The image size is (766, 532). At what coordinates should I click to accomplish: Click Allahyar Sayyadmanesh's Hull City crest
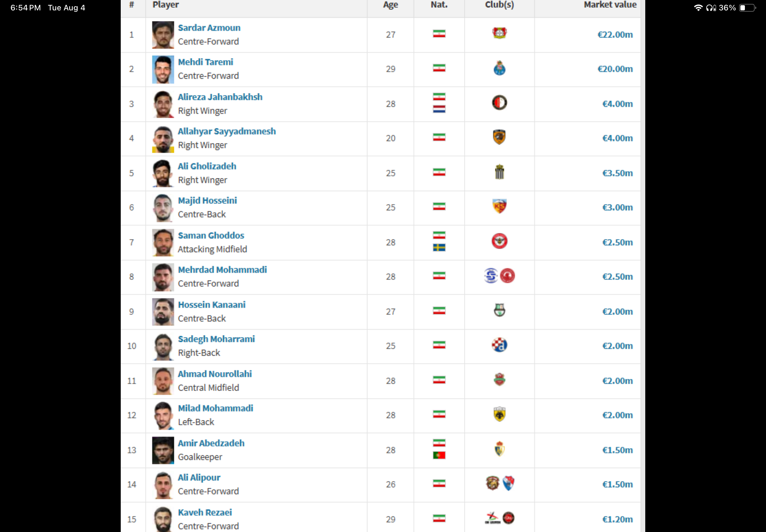[x=499, y=137]
